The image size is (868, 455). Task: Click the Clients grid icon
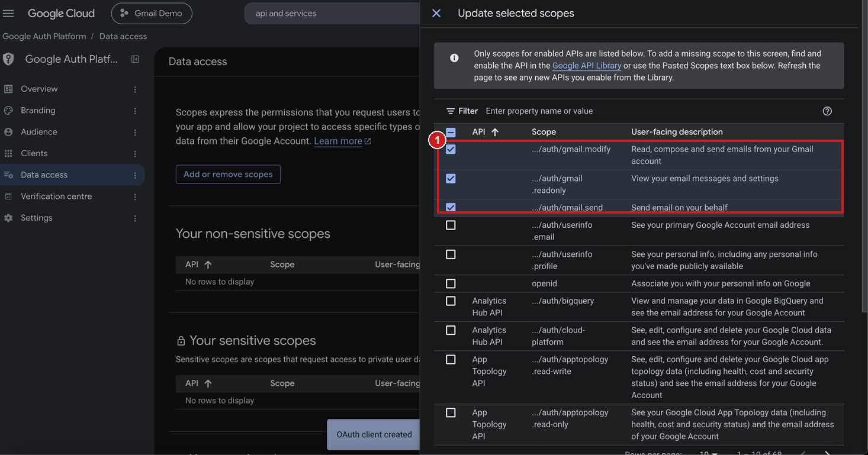pyautogui.click(x=8, y=153)
